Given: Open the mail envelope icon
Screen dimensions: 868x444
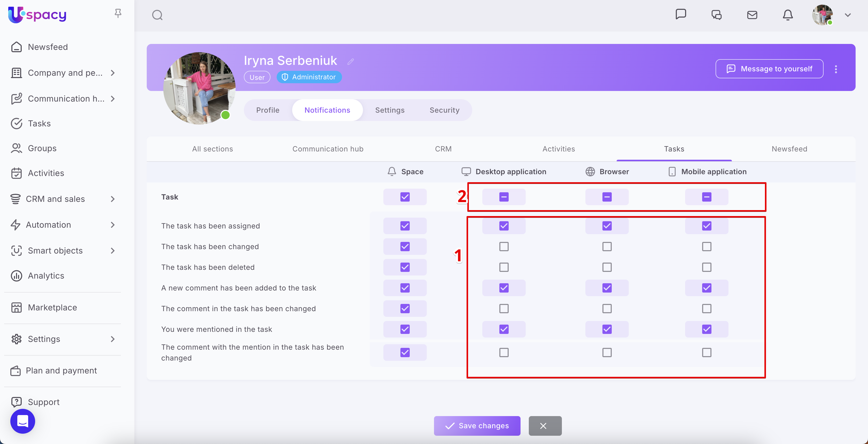Looking at the screenshot, I should tap(752, 15).
